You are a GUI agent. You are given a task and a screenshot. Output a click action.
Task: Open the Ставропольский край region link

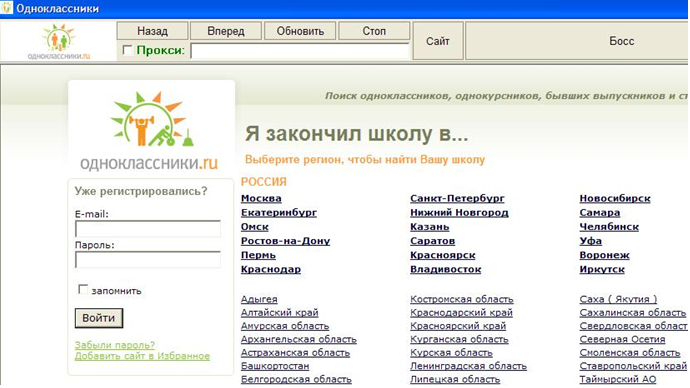[x=633, y=366]
